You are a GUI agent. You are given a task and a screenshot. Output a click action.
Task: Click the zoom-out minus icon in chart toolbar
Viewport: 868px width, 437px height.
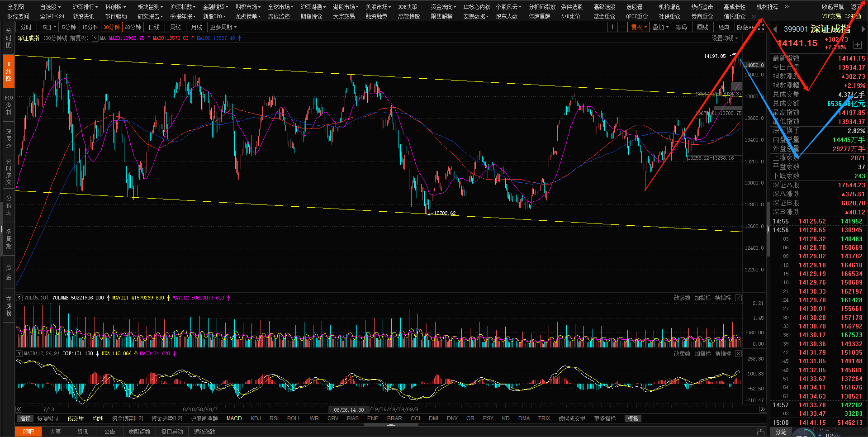point(622,27)
